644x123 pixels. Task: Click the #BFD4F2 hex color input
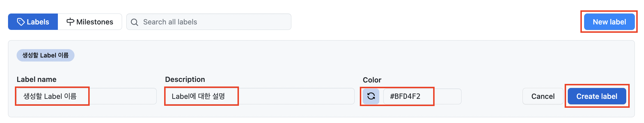coord(422,96)
